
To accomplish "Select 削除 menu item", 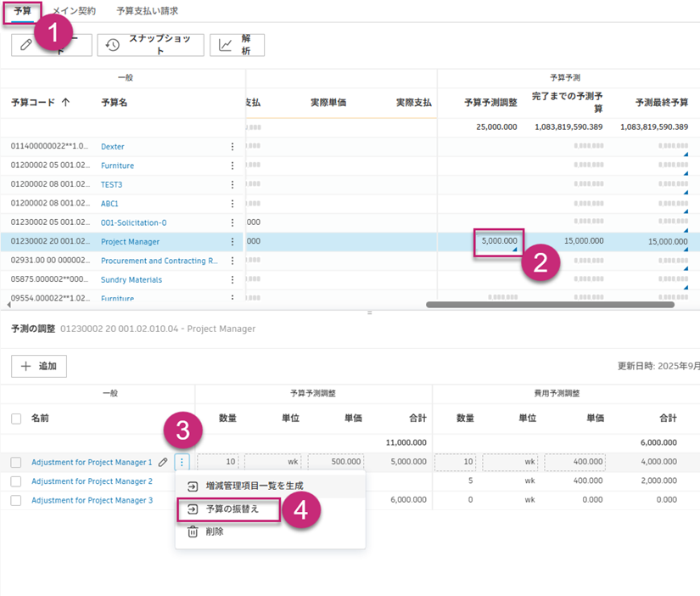I will pos(271,531).
